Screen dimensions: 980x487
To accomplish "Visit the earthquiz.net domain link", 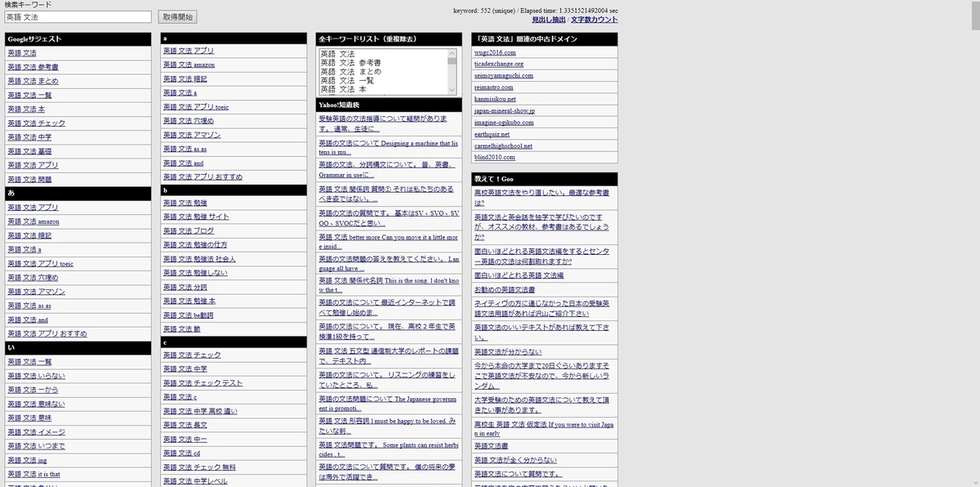I will 492,134.
